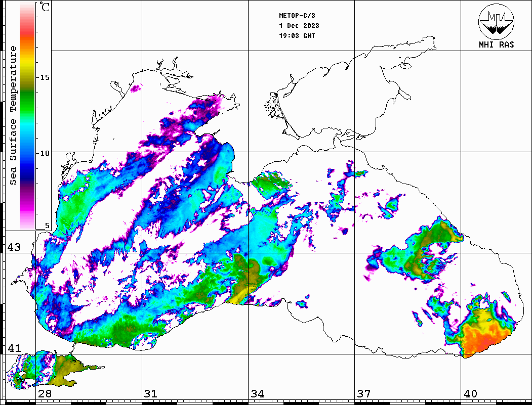Image resolution: width=532 pixels, height=405 pixels.
Task: Click the Sea Surface Temperature vertical label
Action: tap(13, 116)
